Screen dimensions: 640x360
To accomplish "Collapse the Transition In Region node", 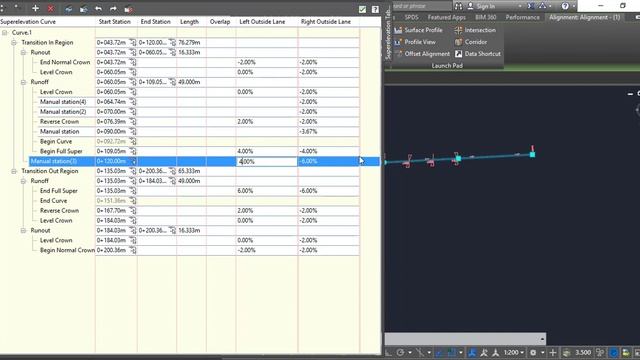I will click(x=14, y=42).
